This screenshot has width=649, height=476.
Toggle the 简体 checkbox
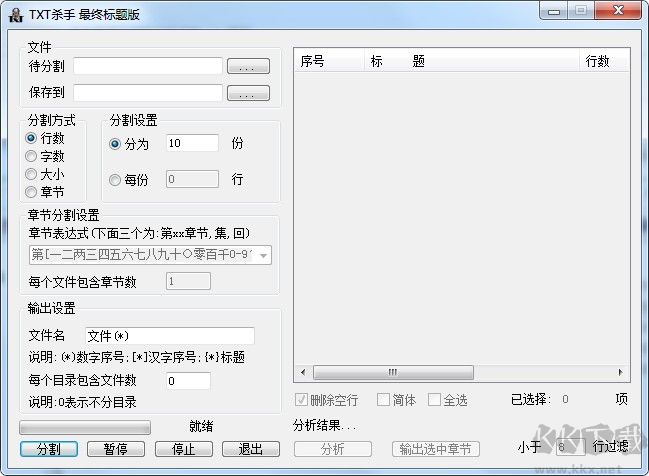383,400
